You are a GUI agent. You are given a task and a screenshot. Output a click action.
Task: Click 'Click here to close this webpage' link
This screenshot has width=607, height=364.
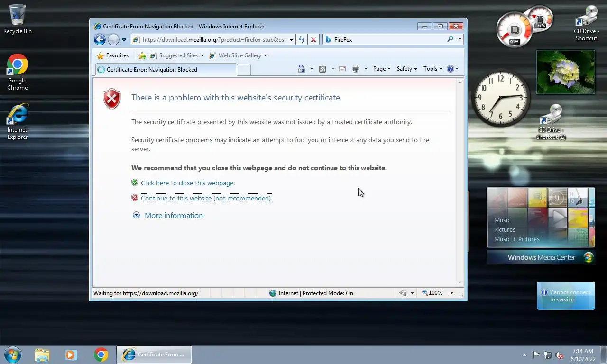point(188,183)
